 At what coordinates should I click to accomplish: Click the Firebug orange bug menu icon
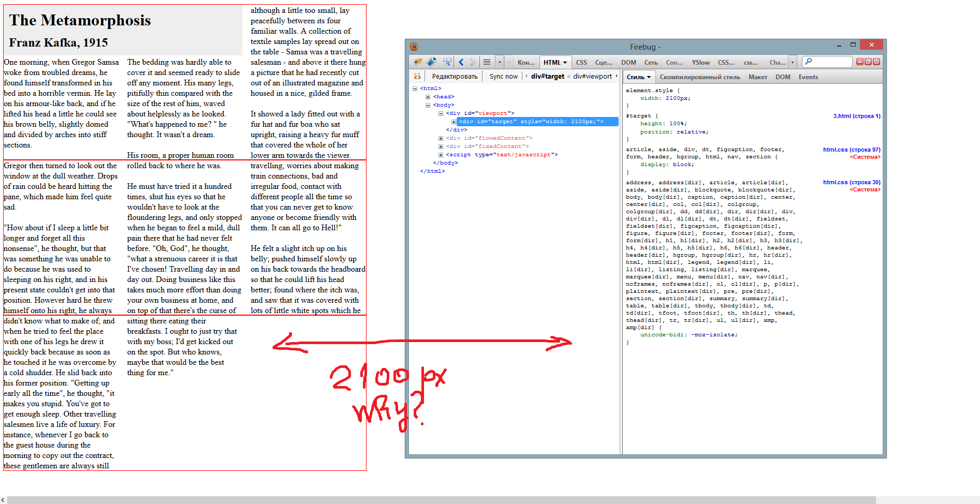point(417,62)
